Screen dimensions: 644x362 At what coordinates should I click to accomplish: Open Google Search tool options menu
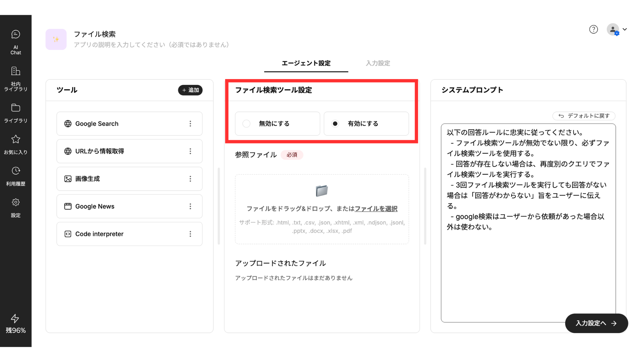190,124
